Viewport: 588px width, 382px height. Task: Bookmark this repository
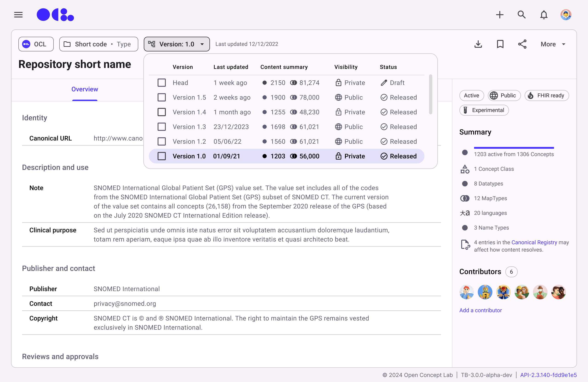pyautogui.click(x=500, y=44)
